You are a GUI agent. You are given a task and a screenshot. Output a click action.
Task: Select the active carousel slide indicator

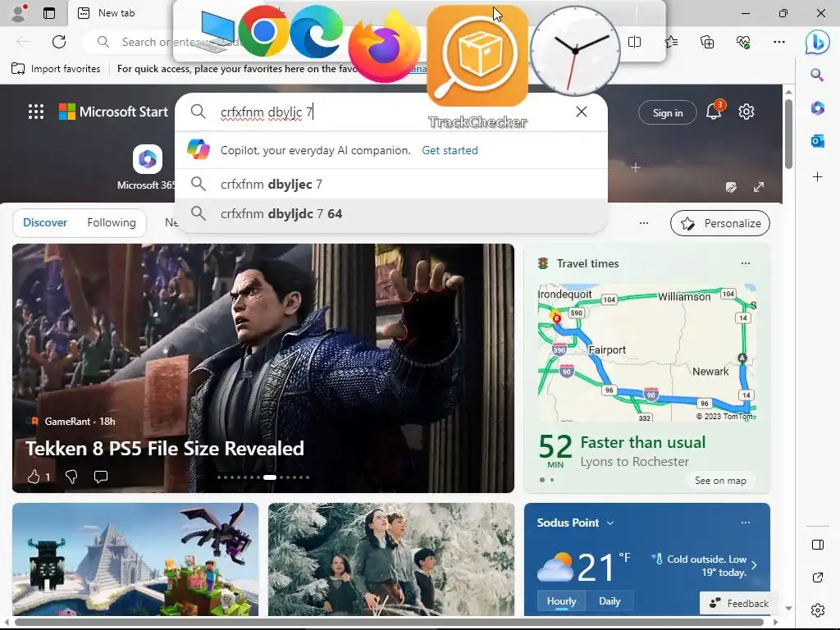pos(270,477)
